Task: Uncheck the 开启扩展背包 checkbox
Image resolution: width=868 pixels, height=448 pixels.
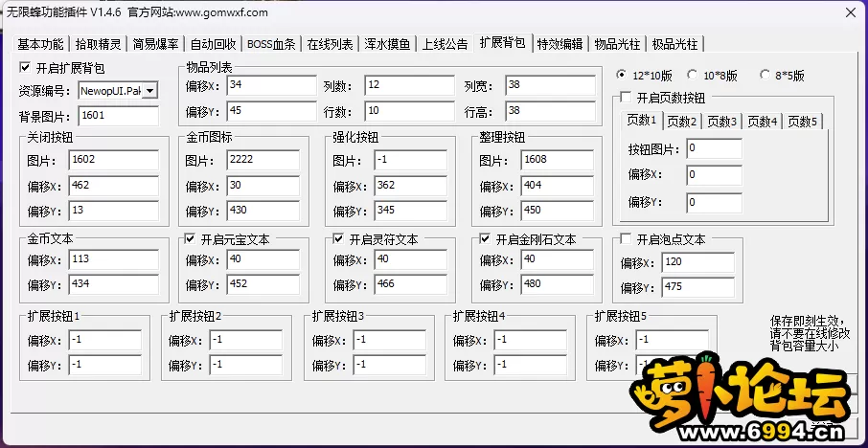Action: tap(24, 67)
